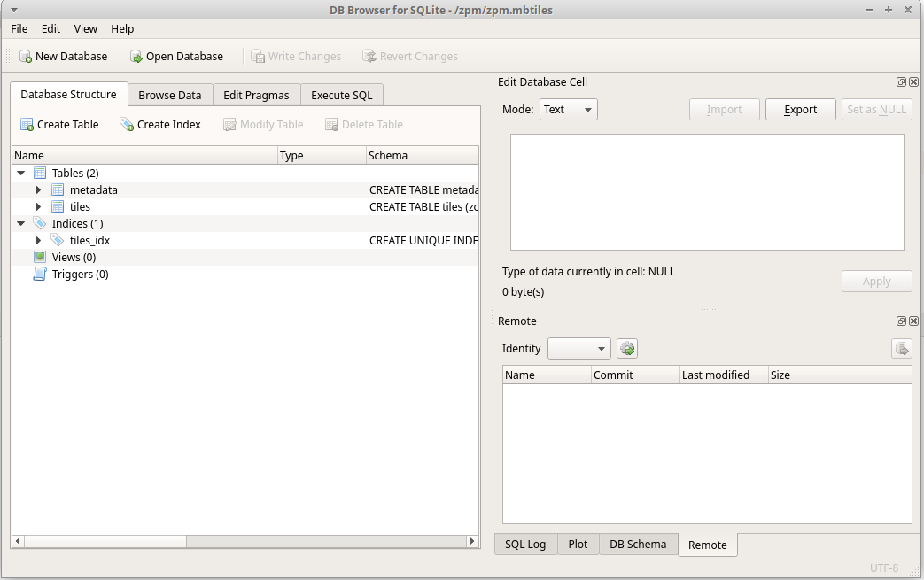Switch to the SQL Log tab
The height and width of the screenshot is (580, 924).
(525, 544)
